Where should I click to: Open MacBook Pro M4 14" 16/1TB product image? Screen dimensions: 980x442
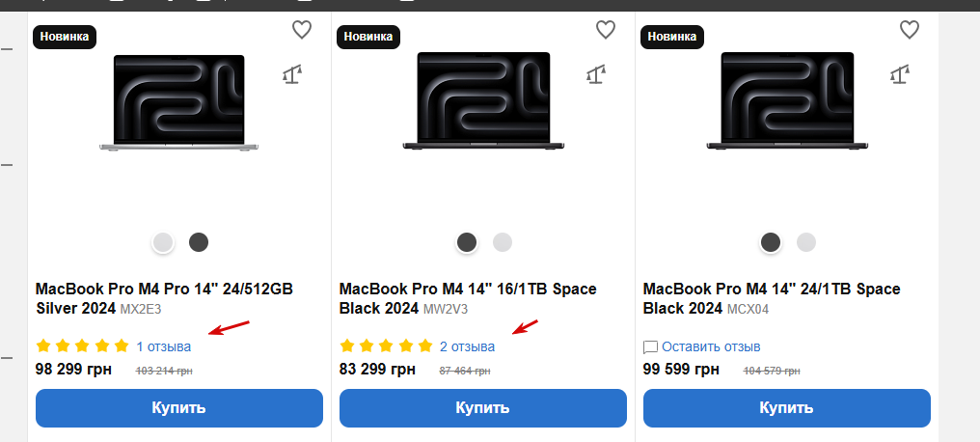point(482,101)
